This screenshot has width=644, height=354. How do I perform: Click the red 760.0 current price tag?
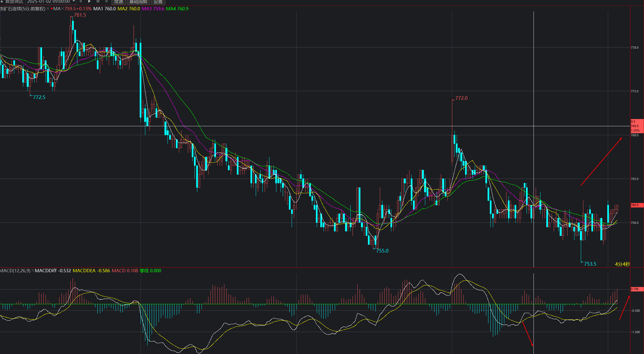(x=637, y=205)
